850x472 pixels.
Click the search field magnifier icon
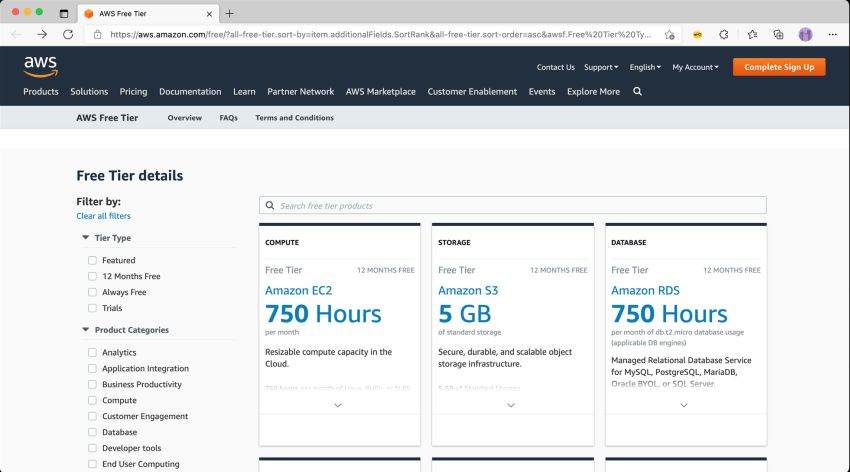[x=270, y=205]
